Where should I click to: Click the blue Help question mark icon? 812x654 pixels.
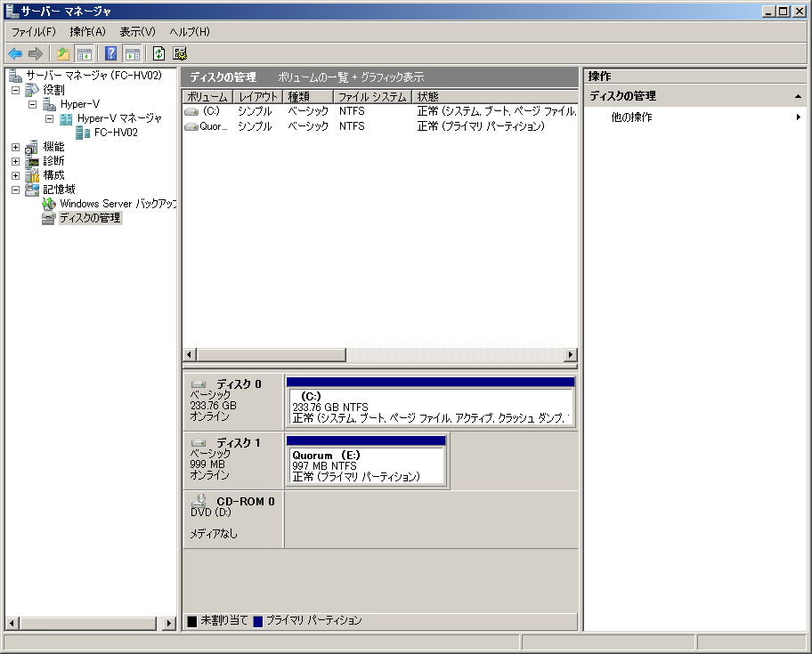111,54
